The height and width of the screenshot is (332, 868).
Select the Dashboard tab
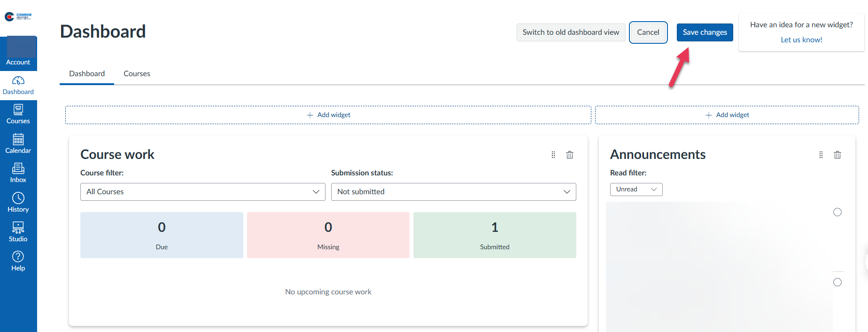[x=87, y=74]
